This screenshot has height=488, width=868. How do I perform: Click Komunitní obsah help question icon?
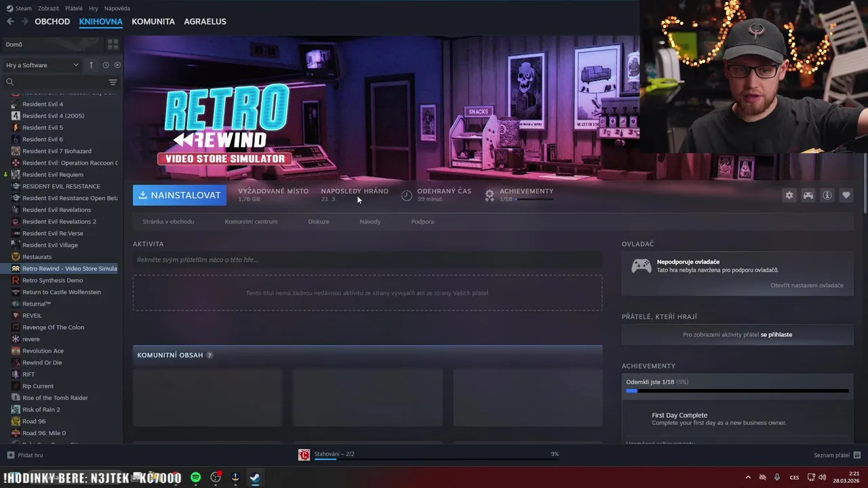(x=210, y=355)
